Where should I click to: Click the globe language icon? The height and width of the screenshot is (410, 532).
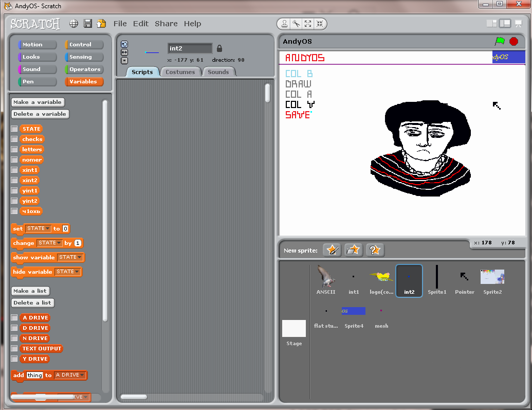[74, 24]
